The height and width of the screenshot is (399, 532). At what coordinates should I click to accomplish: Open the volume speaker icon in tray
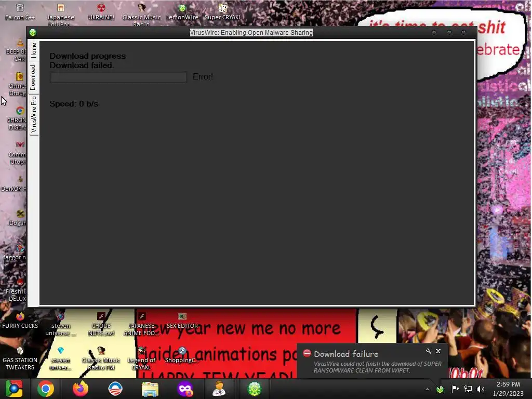[x=481, y=389]
